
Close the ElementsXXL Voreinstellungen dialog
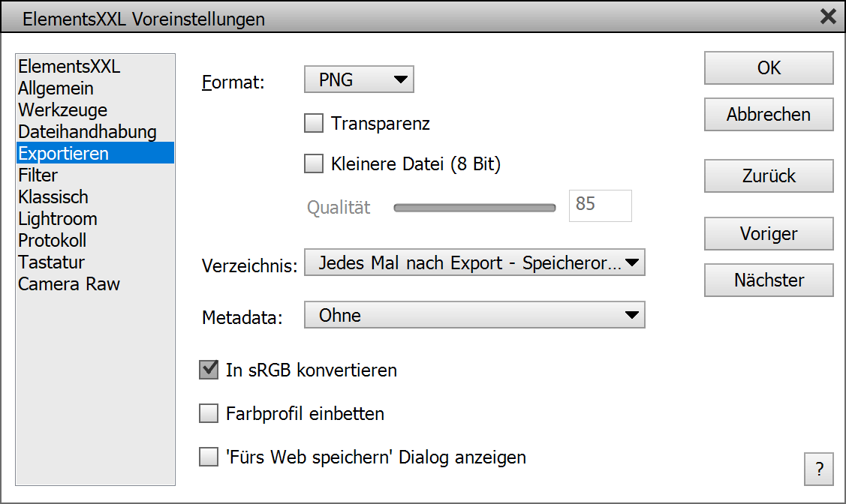(x=827, y=17)
